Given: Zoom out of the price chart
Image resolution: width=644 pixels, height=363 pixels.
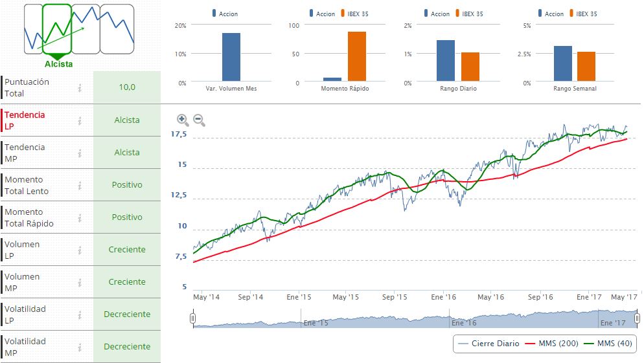Looking at the screenshot, I should coord(199,120).
